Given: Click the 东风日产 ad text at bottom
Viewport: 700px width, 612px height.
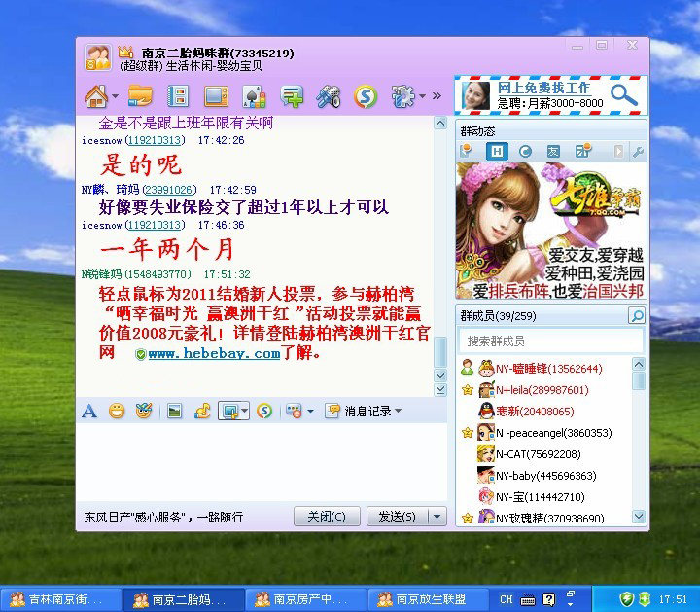Looking at the screenshot, I should point(163,517).
